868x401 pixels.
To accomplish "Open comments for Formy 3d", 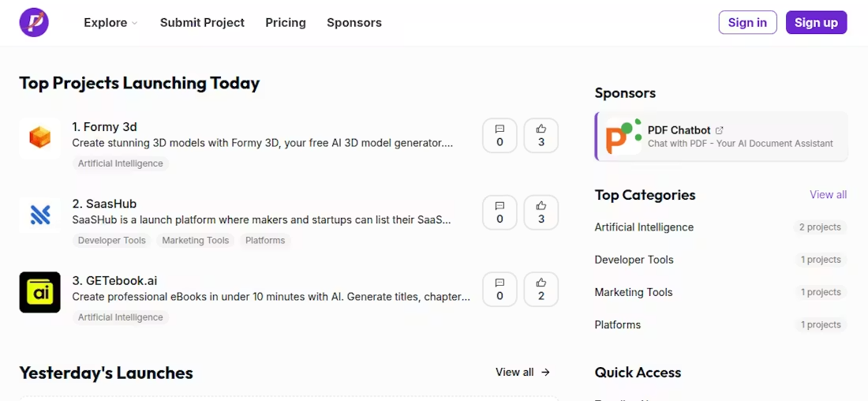I will (499, 135).
